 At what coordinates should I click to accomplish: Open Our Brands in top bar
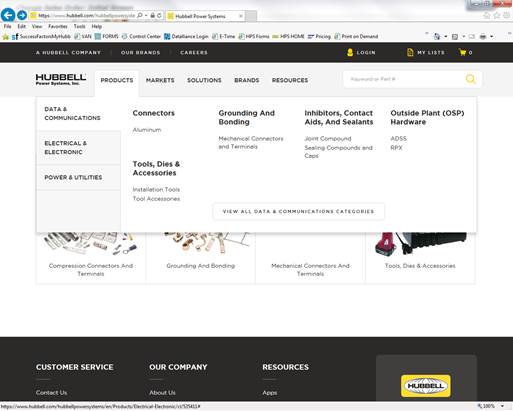coord(140,53)
